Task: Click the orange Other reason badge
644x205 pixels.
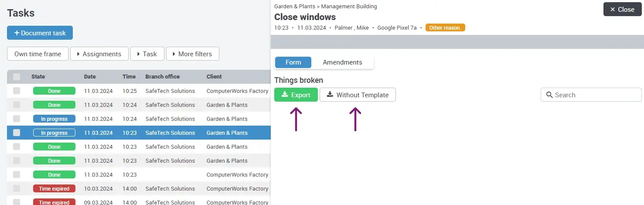Action: pyautogui.click(x=445, y=28)
